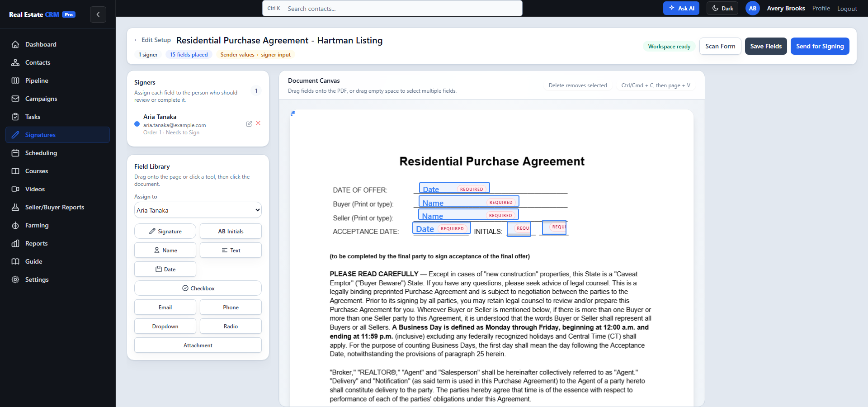Open the Guide book icon
The image size is (868, 407).
15,261
